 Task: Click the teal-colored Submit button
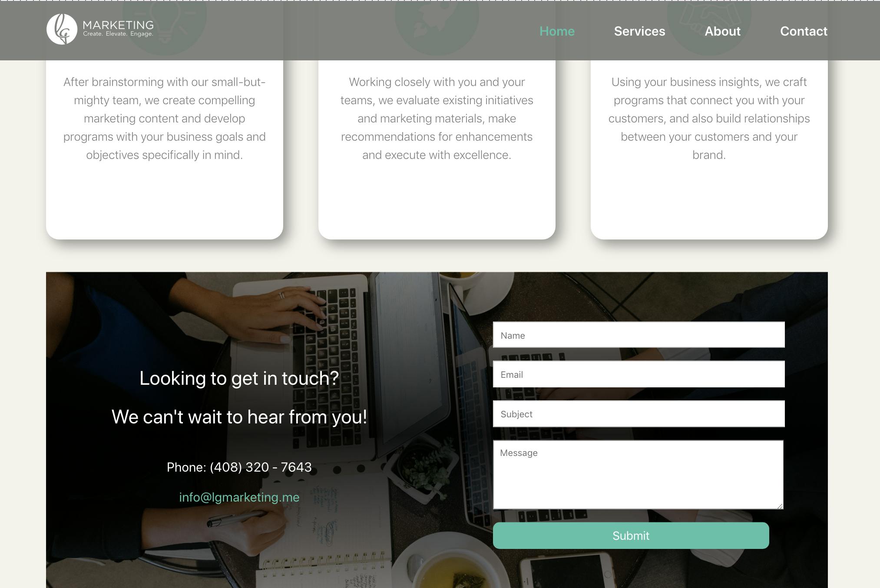tap(631, 535)
